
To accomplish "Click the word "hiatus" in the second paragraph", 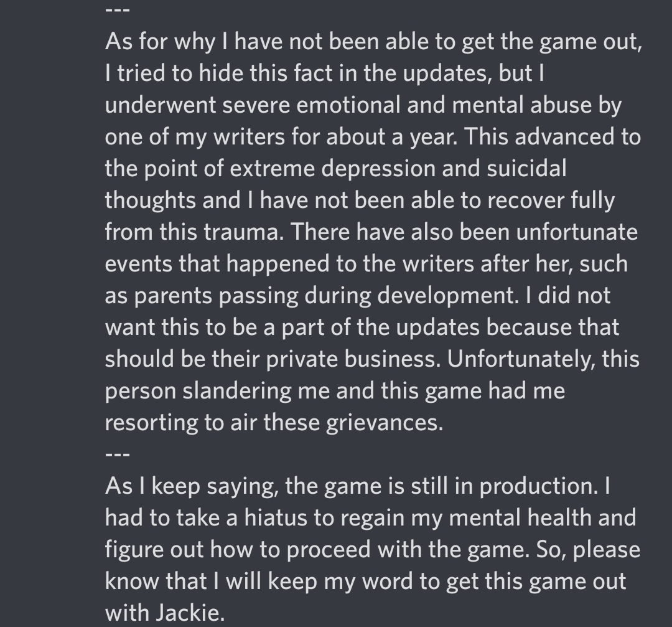I will coord(276,517).
